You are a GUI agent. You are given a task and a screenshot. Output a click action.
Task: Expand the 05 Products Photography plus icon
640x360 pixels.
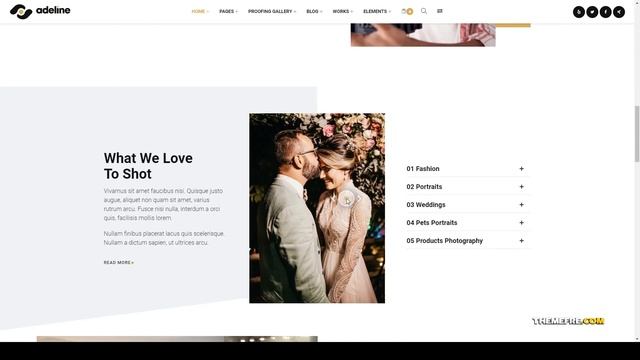click(x=521, y=240)
